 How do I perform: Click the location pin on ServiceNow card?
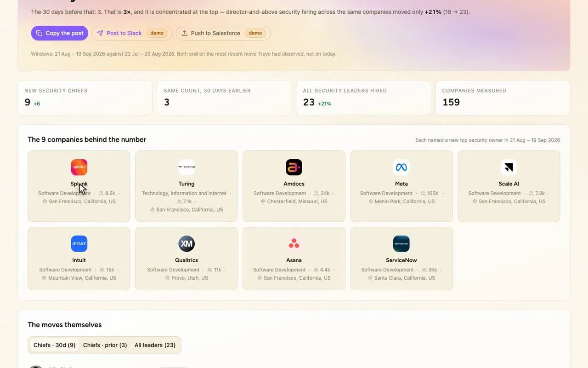pyautogui.click(x=371, y=278)
